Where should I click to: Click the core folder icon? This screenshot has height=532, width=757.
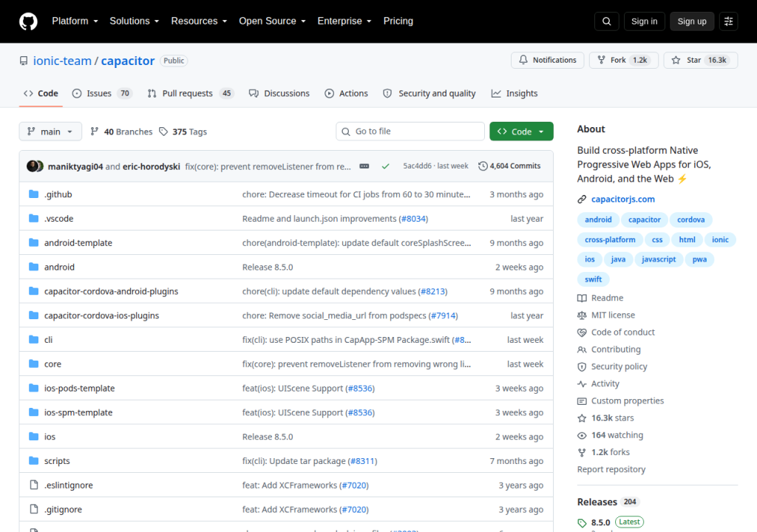pos(33,364)
